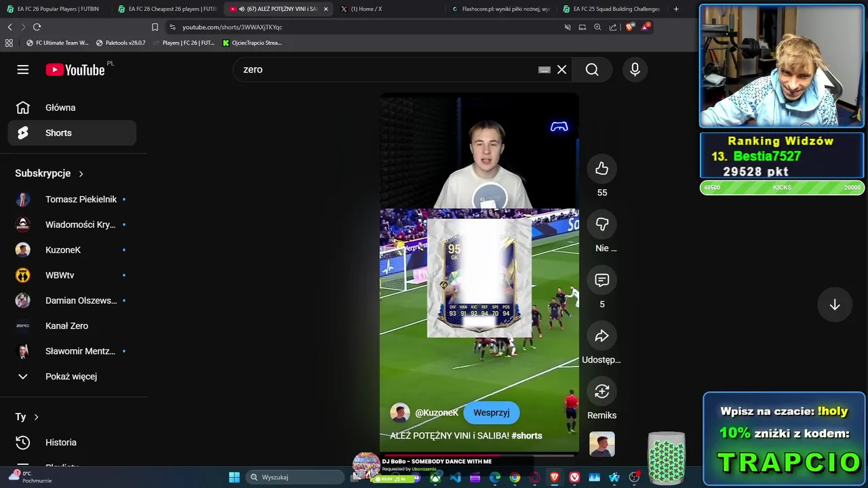868x488 pixels.
Task: Open Wiadomości Kry... subscription channel
Action: coord(72,224)
